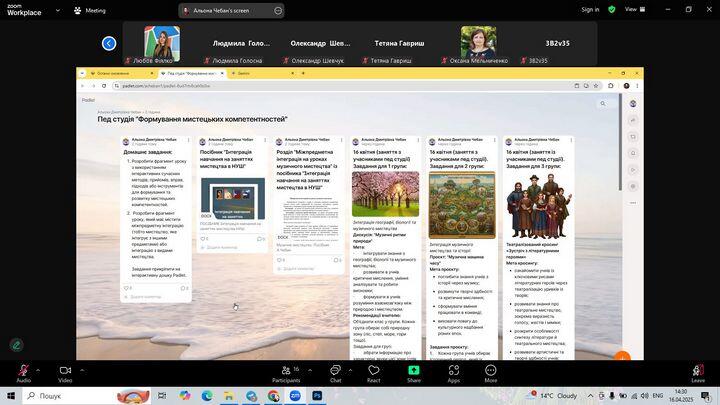Screen dimensions: 720x405
Task: Click Sign in link
Action: pos(590,9)
